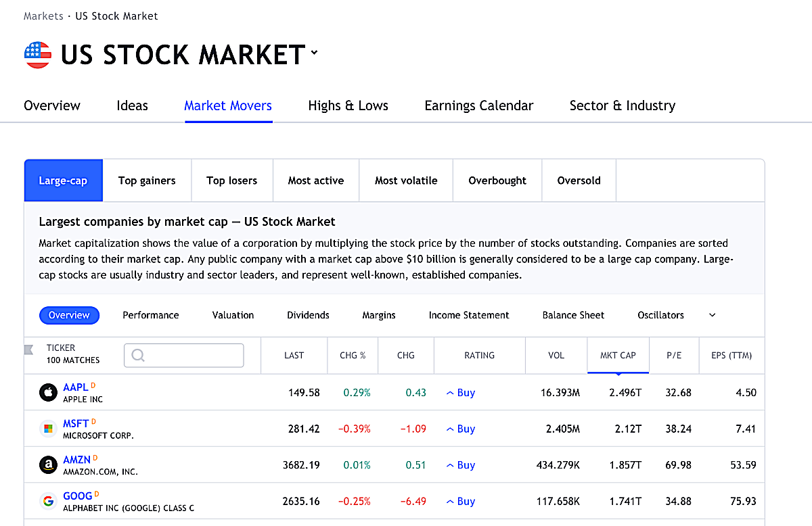Open the US Stock Market title dropdown

[314, 53]
